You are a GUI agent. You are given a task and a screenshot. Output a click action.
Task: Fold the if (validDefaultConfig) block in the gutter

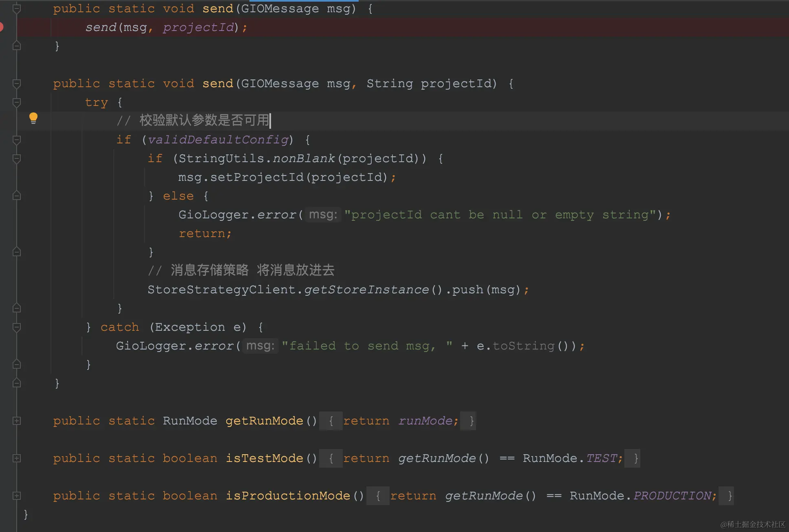pyautogui.click(x=17, y=140)
